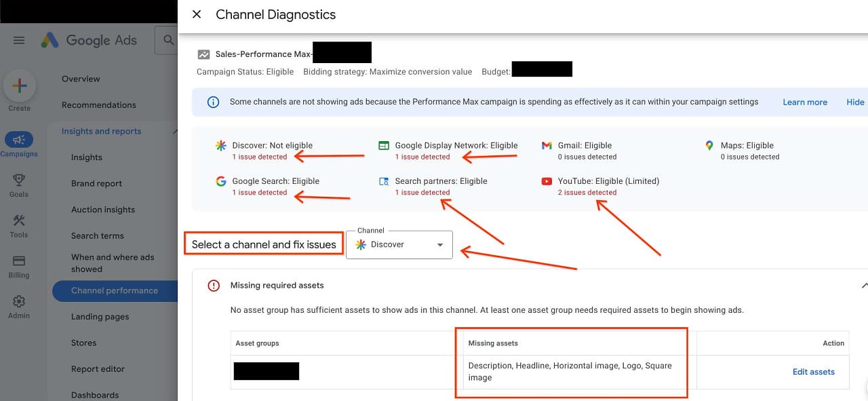Click the Edit assets link
The height and width of the screenshot is (401, 868).
coord(814,372)
